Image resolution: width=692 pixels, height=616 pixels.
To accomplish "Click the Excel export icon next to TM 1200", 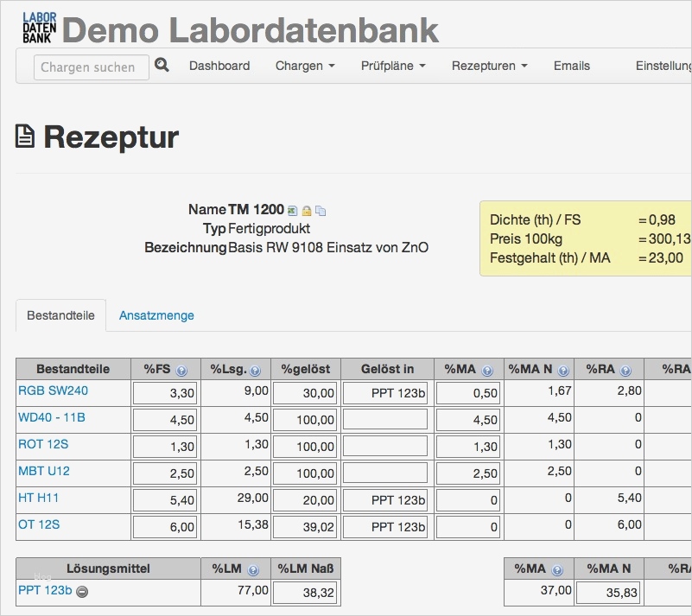I will [292, 211].
